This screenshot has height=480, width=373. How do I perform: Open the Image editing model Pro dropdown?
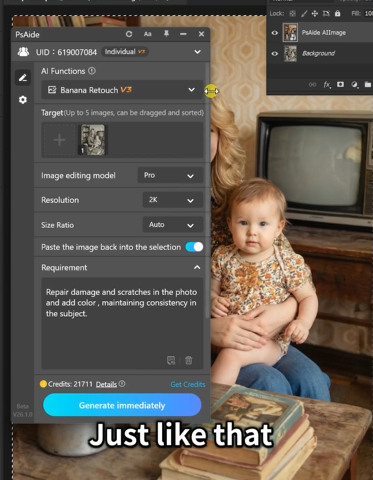[x=170, y=175]
